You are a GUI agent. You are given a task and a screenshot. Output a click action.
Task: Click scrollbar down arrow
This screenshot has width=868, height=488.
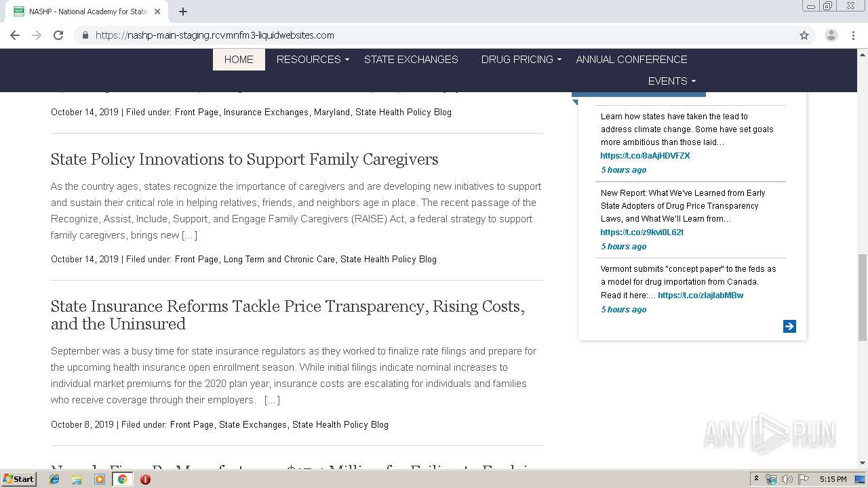point(862,463)
